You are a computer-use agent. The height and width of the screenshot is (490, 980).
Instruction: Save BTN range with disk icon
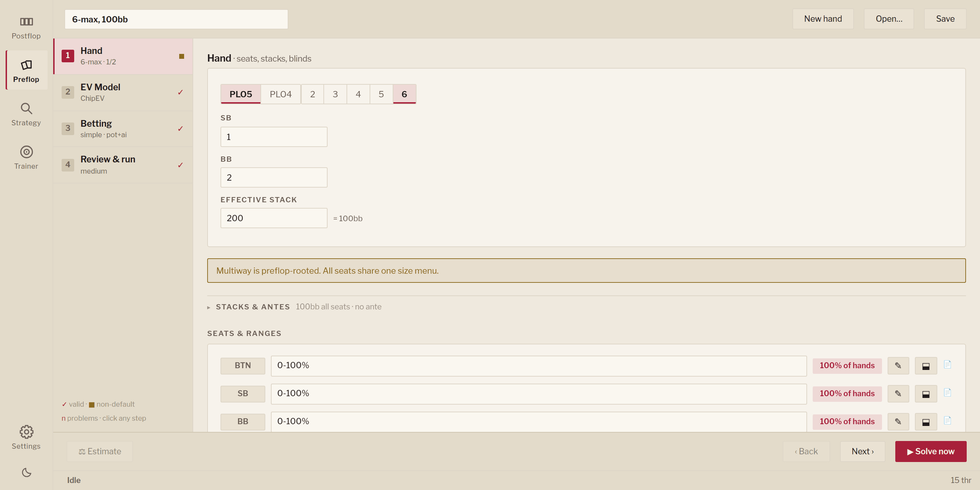pyautogui.click(x=926, y=366)
